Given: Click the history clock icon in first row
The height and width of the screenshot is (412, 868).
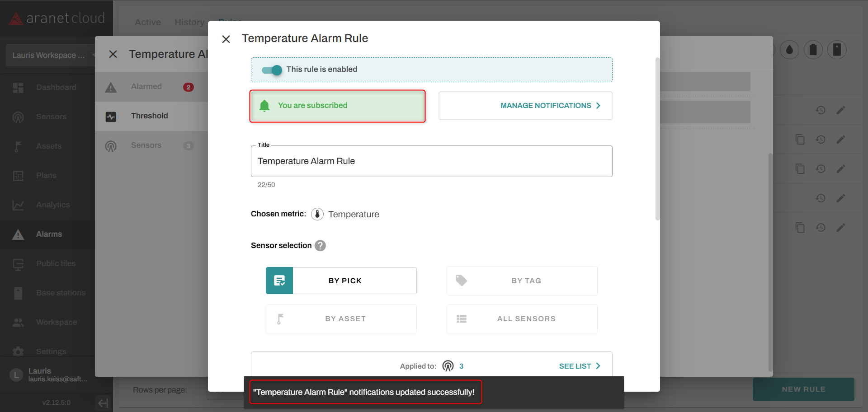Looking at the screenshot, I should click(x=821, y=110).
